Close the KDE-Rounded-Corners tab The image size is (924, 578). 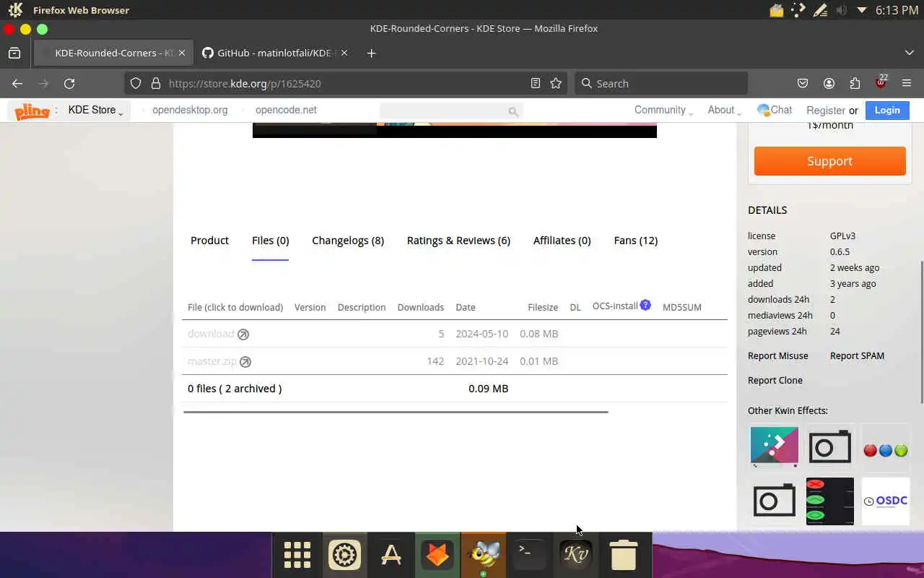click(182, 53)
